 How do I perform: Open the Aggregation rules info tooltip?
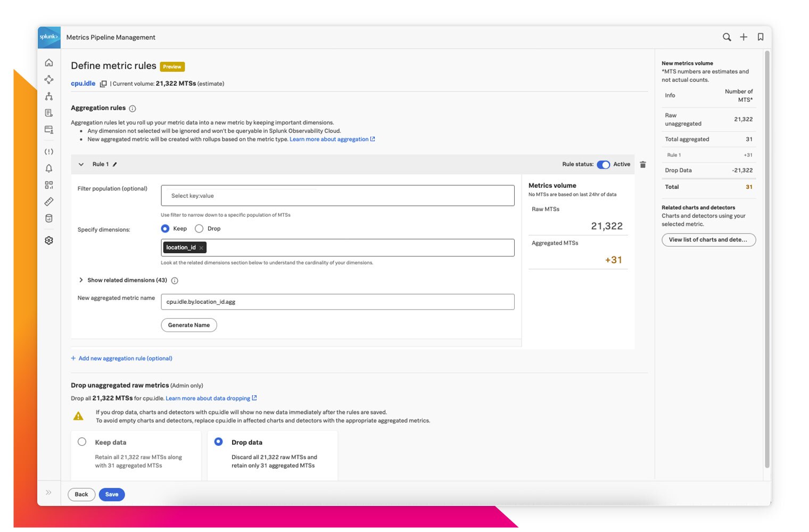132,108
